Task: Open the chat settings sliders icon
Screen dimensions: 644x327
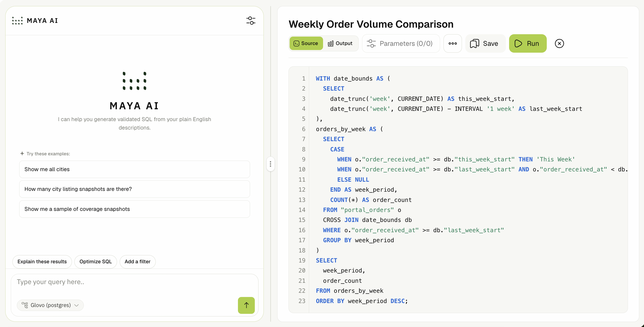Action: (x=251, y=21)
